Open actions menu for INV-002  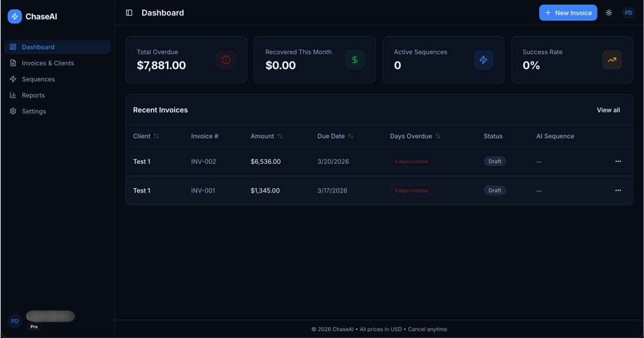pyautogui.click(x=618, y=161)
